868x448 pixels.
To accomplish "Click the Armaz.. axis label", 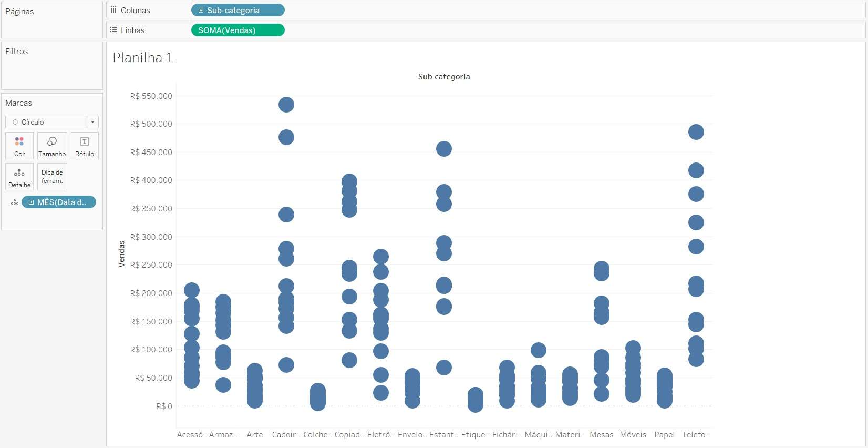I will (223, 435).
